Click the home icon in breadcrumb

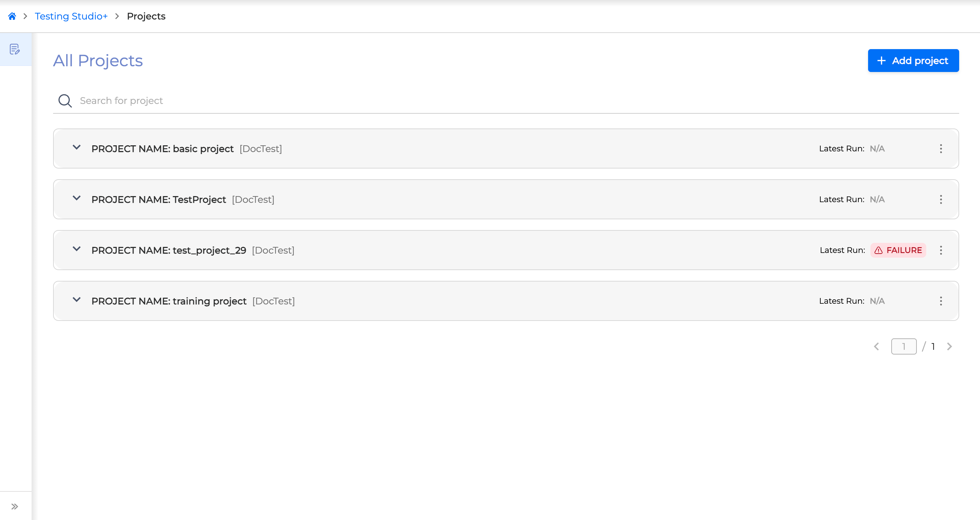[x=12, y=16]
